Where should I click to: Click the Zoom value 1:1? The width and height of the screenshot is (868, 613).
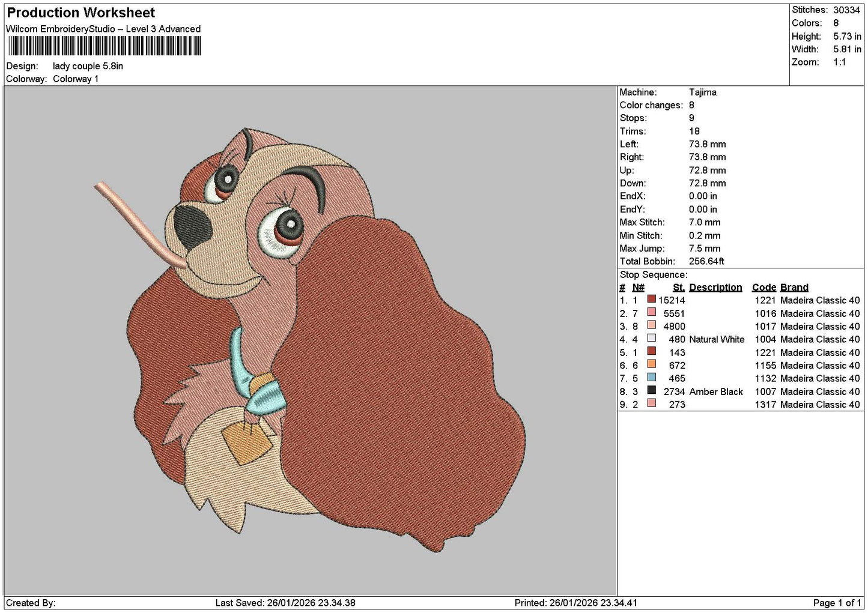click(840, 62)
